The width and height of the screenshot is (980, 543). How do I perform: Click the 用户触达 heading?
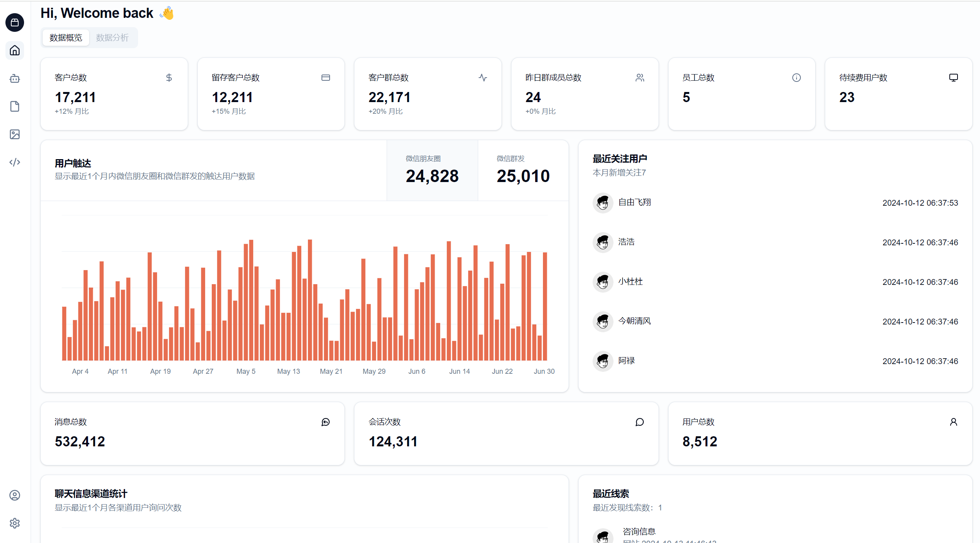point(73,163)
